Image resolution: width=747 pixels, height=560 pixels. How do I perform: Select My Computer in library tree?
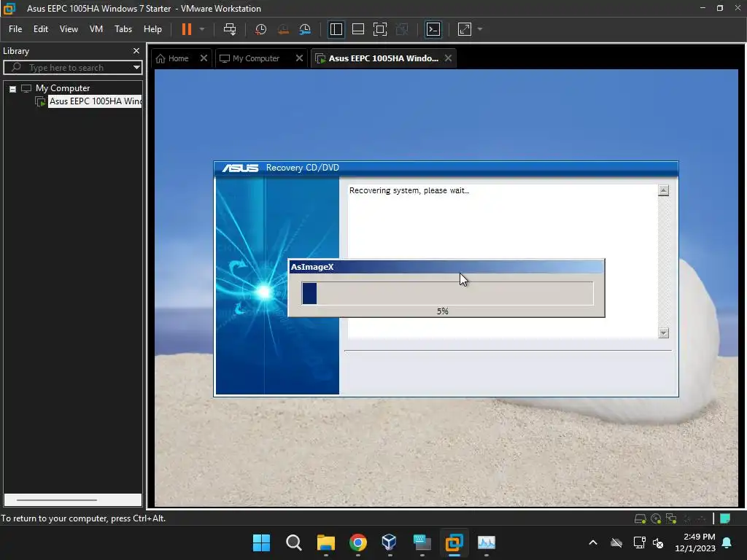coord(63,88)
